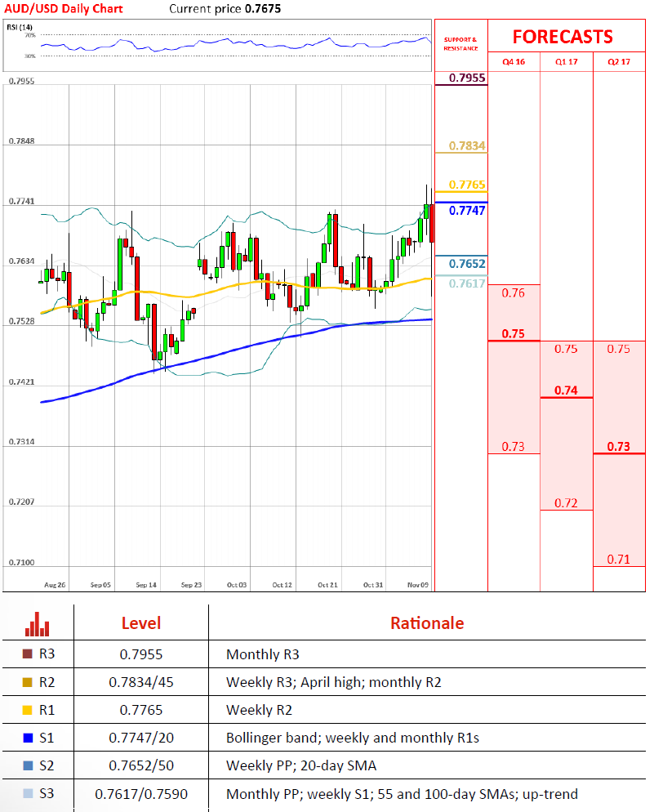
Task: Click the AUD/USD Daily Chart title
Action: (x=64, y=9)
